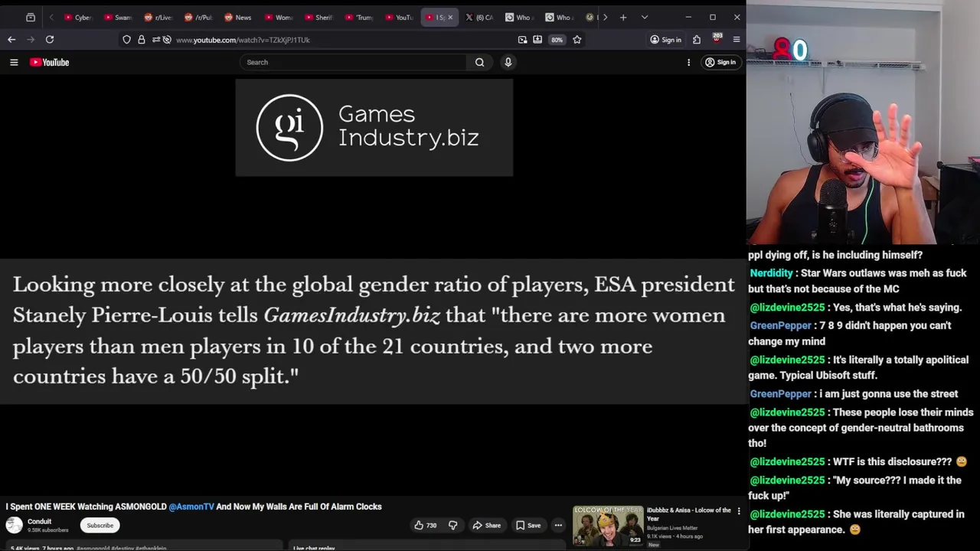Screen dimensions: 980x551
Task: View site security padlock info
Action: coord(142,40)
